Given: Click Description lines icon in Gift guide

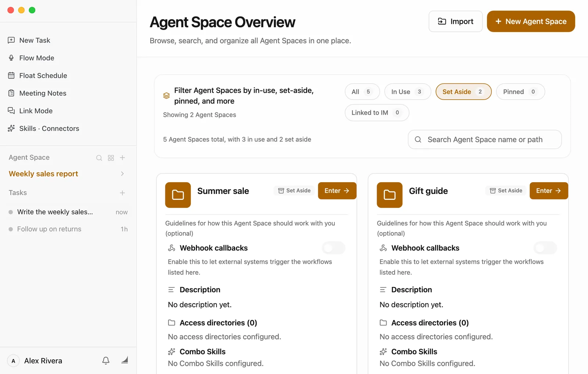Looking at the screenshot, I should (383, 290).
